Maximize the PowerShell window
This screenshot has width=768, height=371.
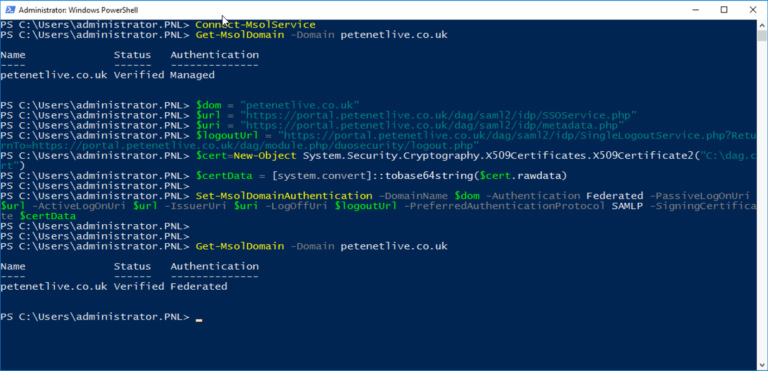[x=724, y=10]
